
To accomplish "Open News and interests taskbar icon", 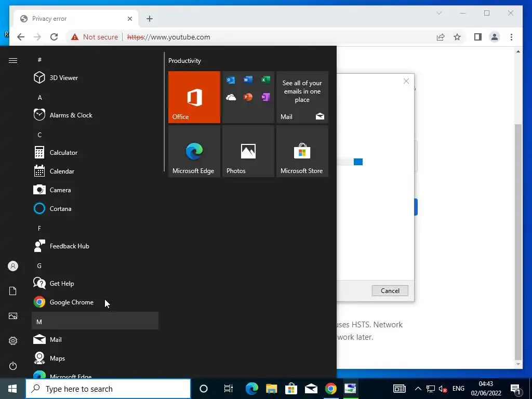I will click(400, 389).
